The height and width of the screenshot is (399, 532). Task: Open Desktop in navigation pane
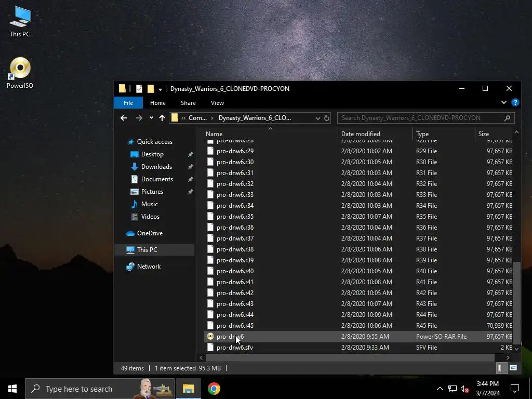click(152, 154)
